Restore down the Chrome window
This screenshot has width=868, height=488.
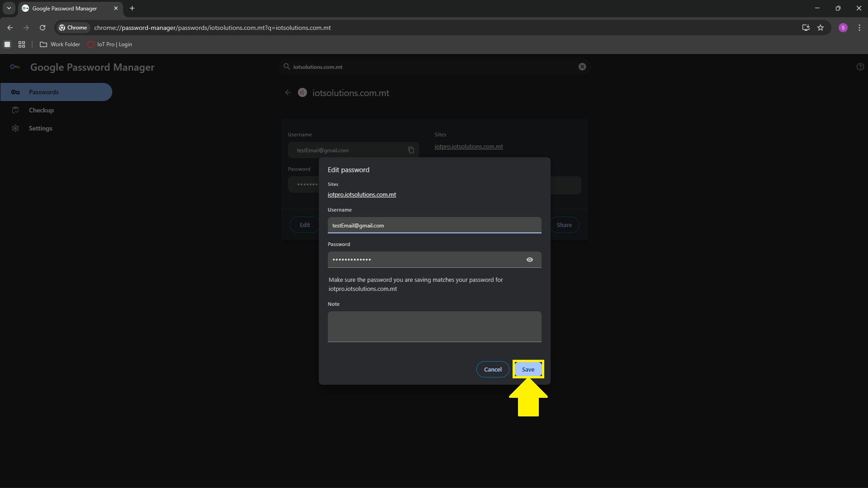click(838, 8)
